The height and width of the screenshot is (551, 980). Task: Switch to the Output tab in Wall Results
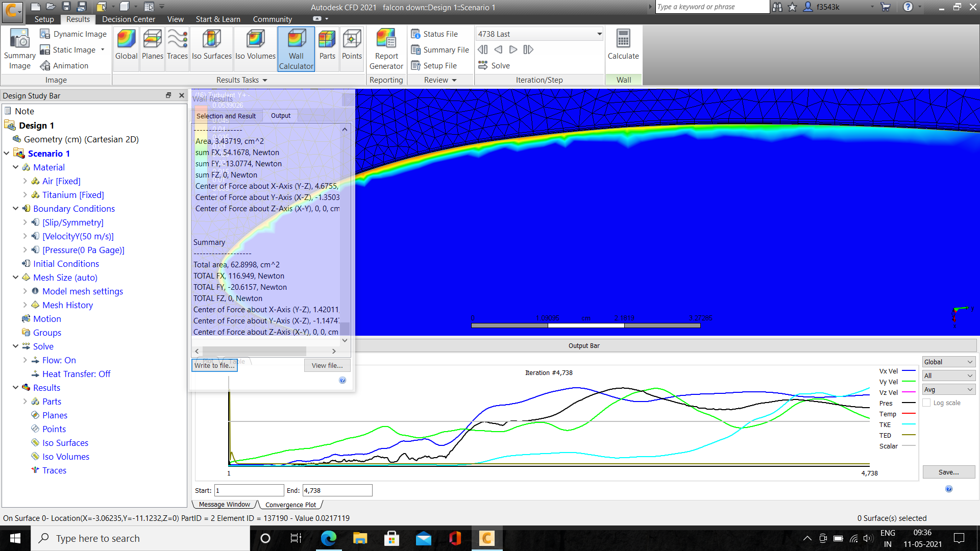(280, 115)
